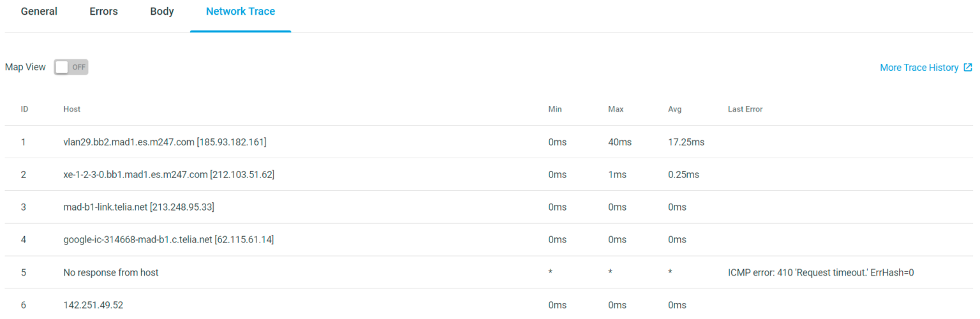Click the Min column header

click(x=555, y=109)
